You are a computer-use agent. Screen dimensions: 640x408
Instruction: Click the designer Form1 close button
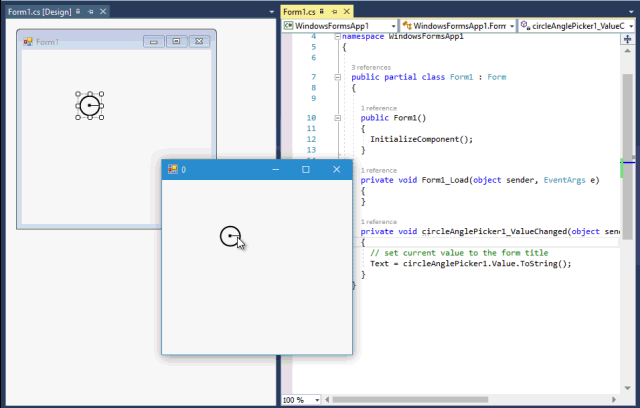coord(199,42)
